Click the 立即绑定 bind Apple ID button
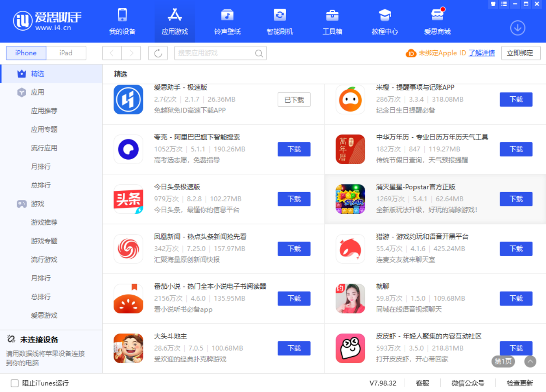The width and height of the screenshot is (546, 392). (x=521, y=53)
